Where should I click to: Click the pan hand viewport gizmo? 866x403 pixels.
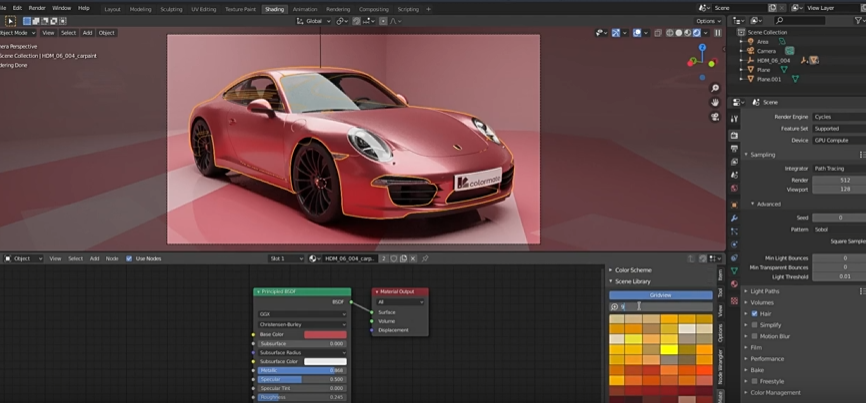pyautogui.click(x=715, y=102)
